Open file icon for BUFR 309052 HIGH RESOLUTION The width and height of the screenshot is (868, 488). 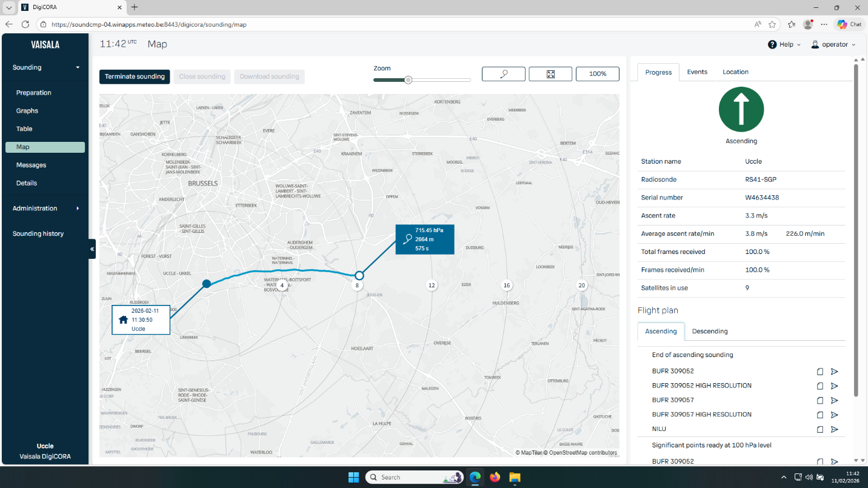pyautogui.click(x=820, y=386)
